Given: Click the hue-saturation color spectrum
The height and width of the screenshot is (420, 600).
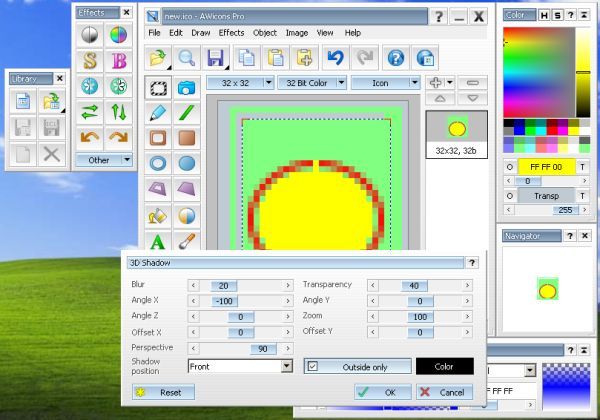Looking at the screenshot, I should point(539,72).
